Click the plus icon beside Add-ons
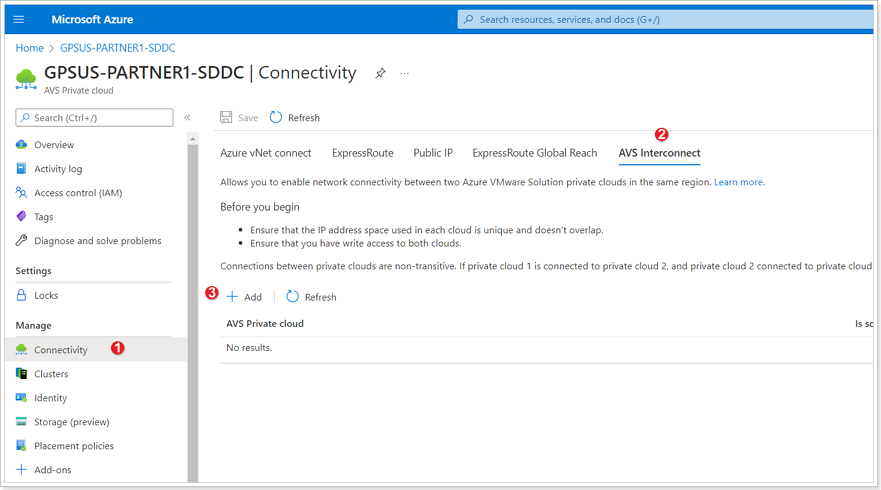The width and height of the screenshot is (881, 490). [x=21, y=469]
